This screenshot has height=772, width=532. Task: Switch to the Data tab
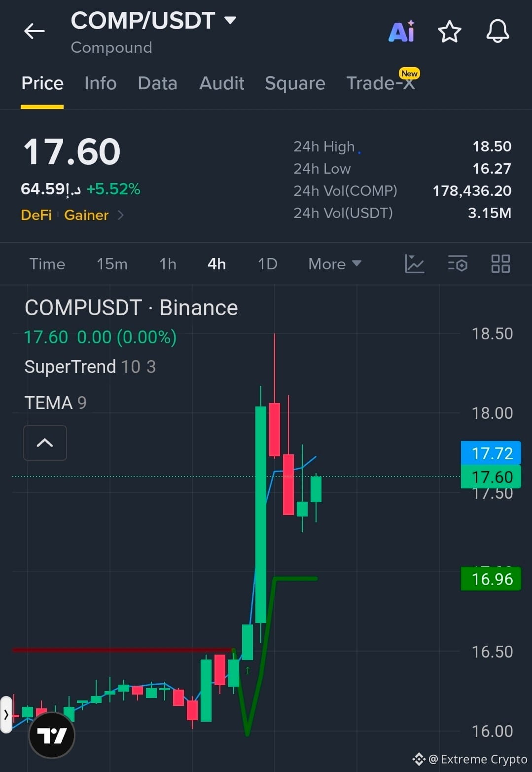point(157,83)
